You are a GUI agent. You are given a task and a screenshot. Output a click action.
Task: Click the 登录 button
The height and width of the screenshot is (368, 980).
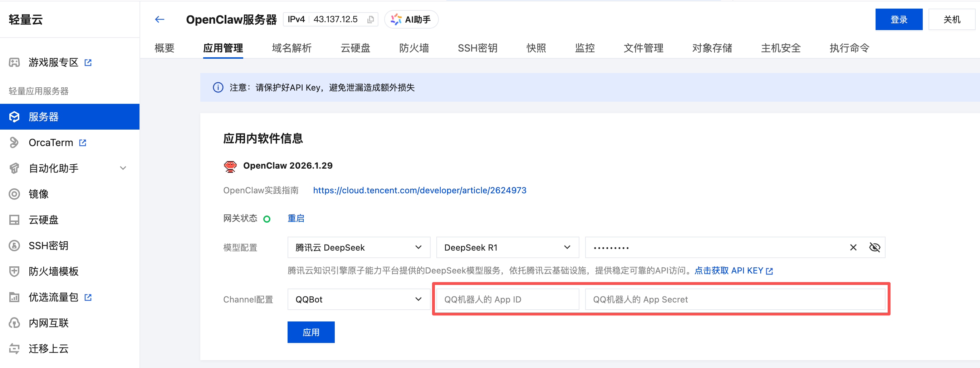[x=898, y=19]
